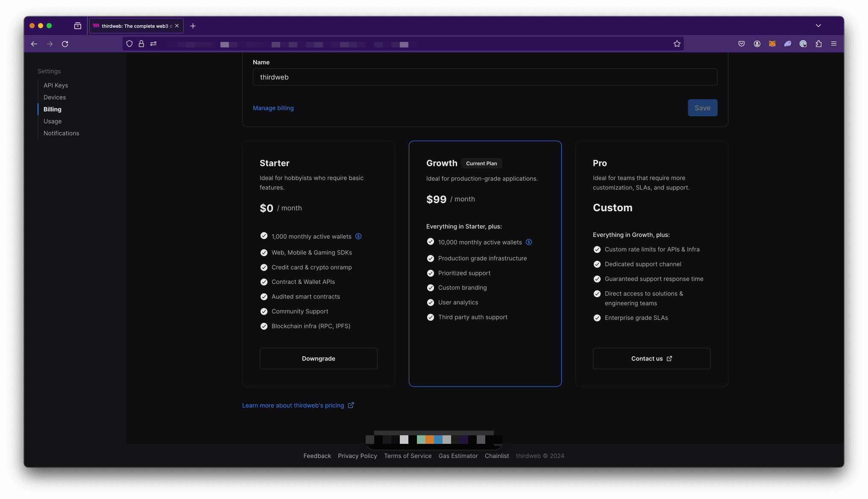Click Contact us on the Pro plan
This screenshot has height=499, width=868.
click(651, 358)
